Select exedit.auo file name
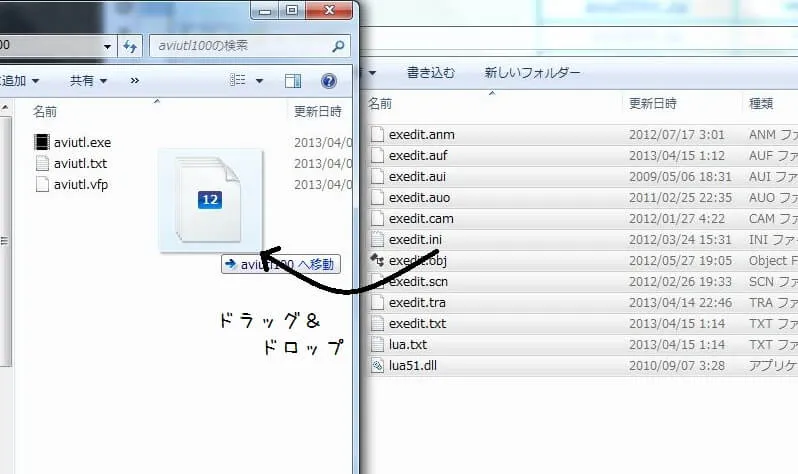The height and width of the screenshot is (474, 798). [419, 197]
